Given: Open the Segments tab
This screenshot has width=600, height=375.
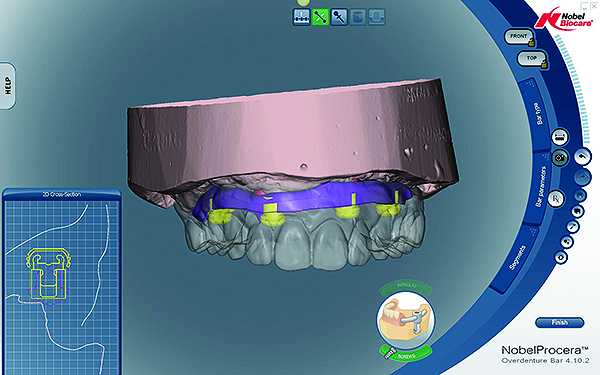Looking at the screenshot, I should (x=517, y=258).
